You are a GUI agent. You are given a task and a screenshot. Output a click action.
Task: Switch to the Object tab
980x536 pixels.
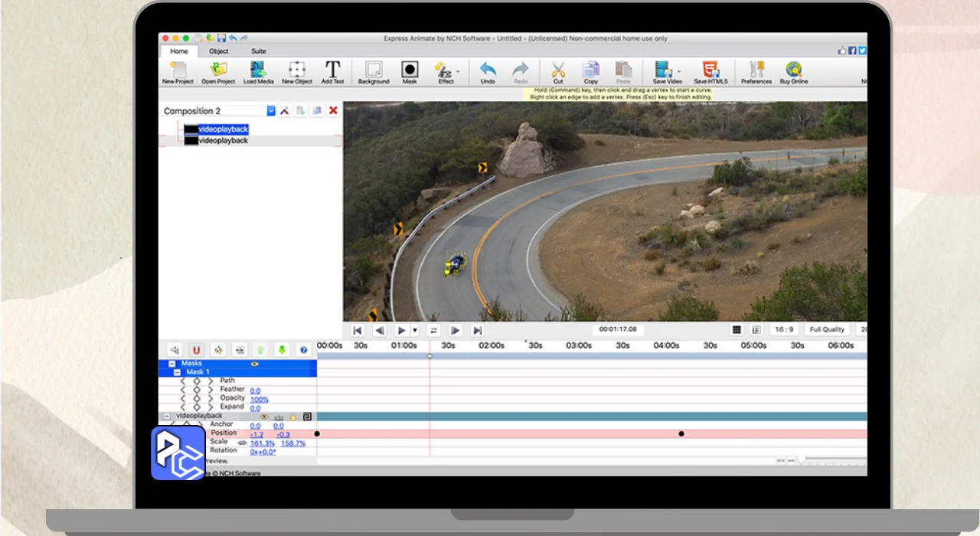pos(219,51)
